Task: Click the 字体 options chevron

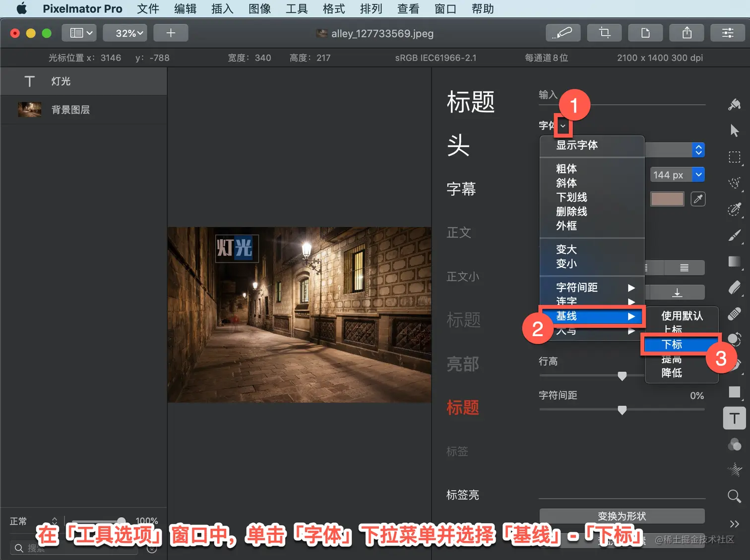Action: click(562, 126)
